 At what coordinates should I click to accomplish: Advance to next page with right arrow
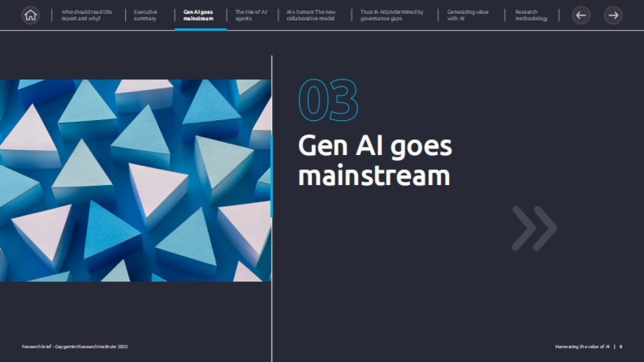click(613, 15)
